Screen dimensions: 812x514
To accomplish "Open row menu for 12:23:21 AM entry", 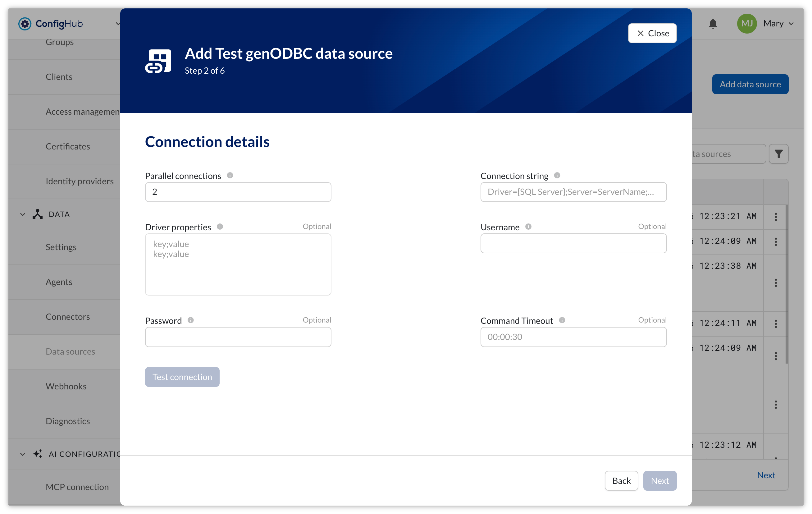I will (776, 217).
